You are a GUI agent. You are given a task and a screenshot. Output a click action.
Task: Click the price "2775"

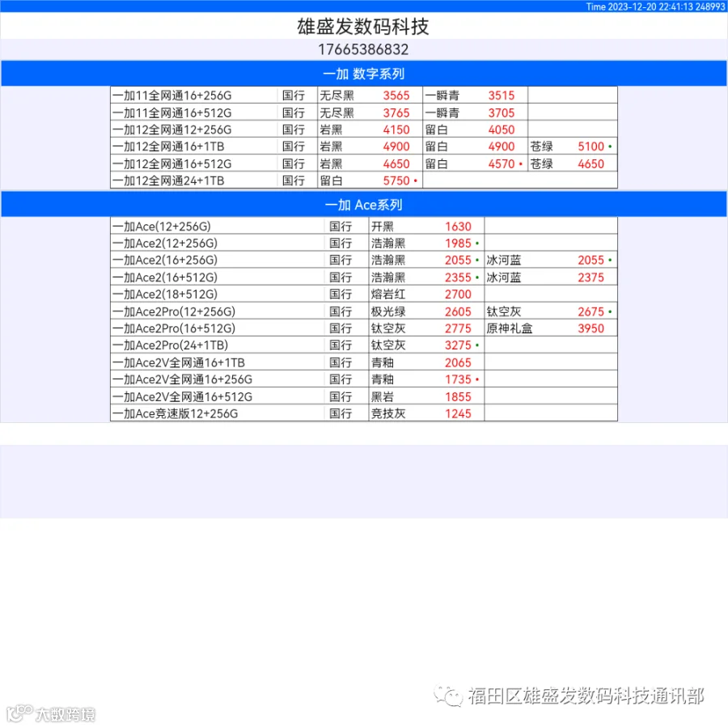[458, 328]
